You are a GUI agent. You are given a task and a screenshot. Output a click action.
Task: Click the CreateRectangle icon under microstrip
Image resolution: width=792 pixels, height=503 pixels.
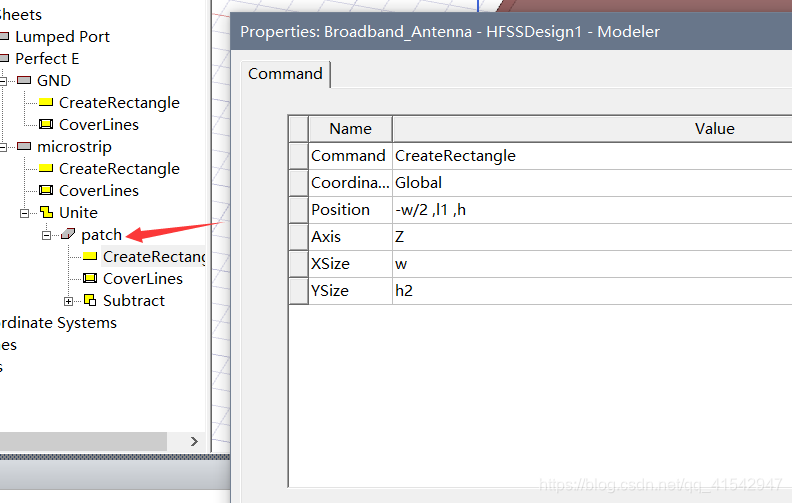click(46, 168)
